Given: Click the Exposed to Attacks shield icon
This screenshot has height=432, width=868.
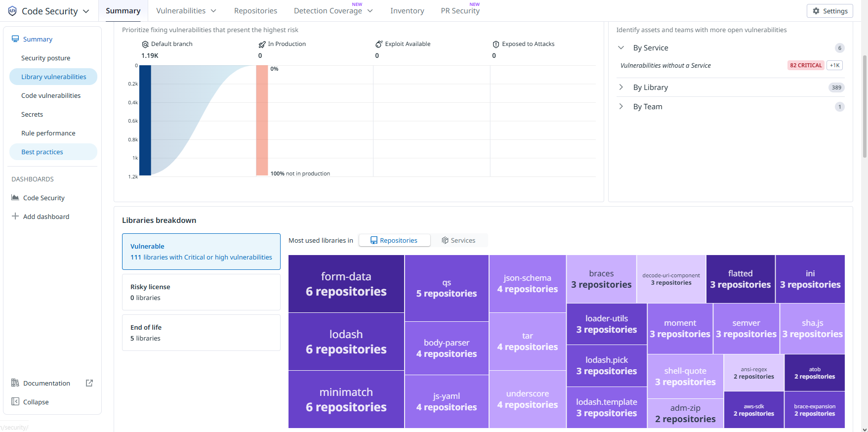Looking at the screenshot, I should pyautogui.click(x=496, y=44).
